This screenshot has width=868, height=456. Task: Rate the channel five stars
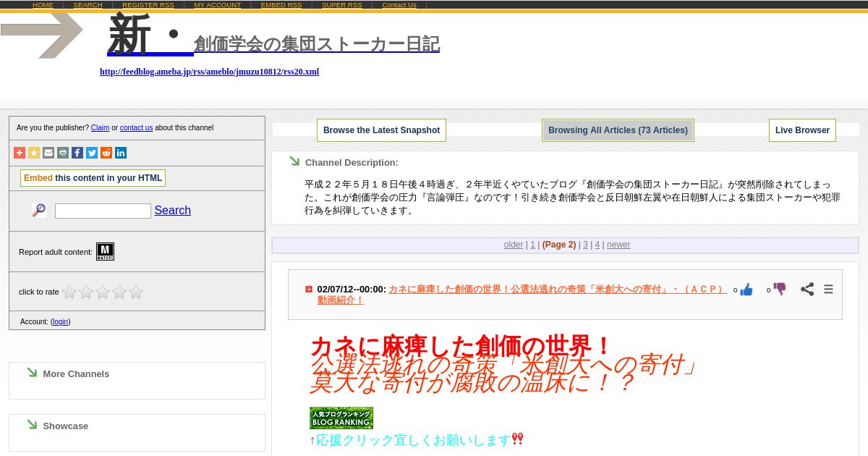click(136, 292)
